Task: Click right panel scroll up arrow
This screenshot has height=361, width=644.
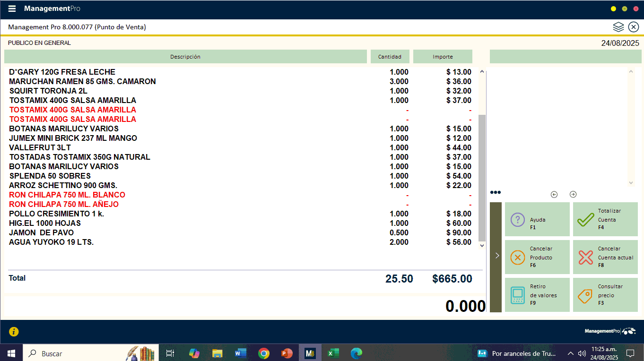Action: tap(631, 72)
